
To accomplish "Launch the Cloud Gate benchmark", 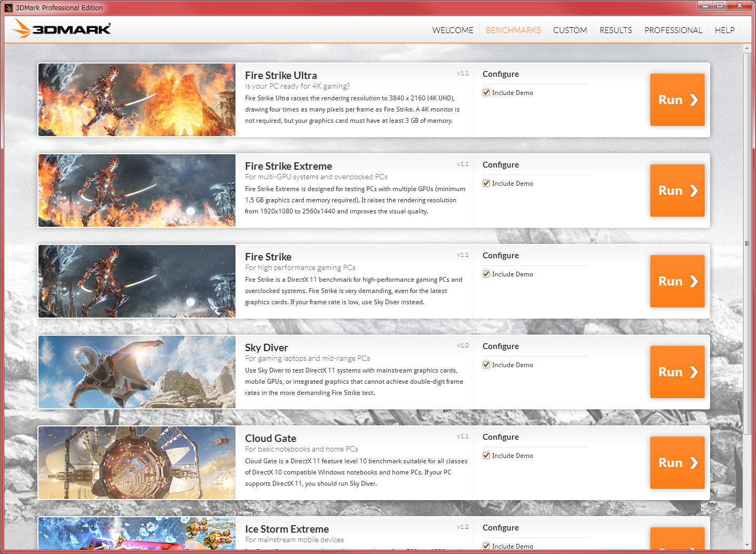I will click(677, 463).
